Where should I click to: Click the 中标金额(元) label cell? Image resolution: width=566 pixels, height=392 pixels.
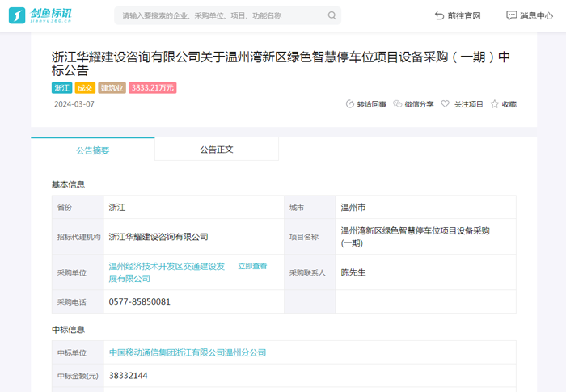click(x=78, y=376)
